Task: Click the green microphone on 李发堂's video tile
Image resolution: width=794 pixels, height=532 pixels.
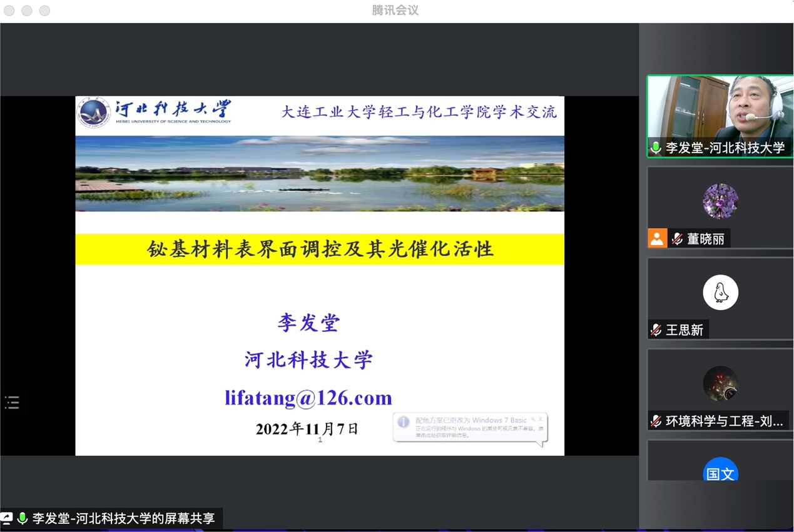Action: pyautogui.click(x=656, y=148)
